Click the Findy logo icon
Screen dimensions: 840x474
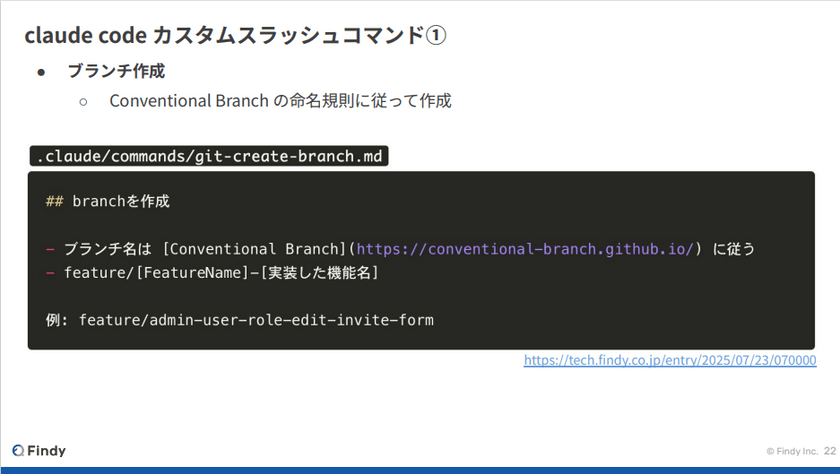19,451
